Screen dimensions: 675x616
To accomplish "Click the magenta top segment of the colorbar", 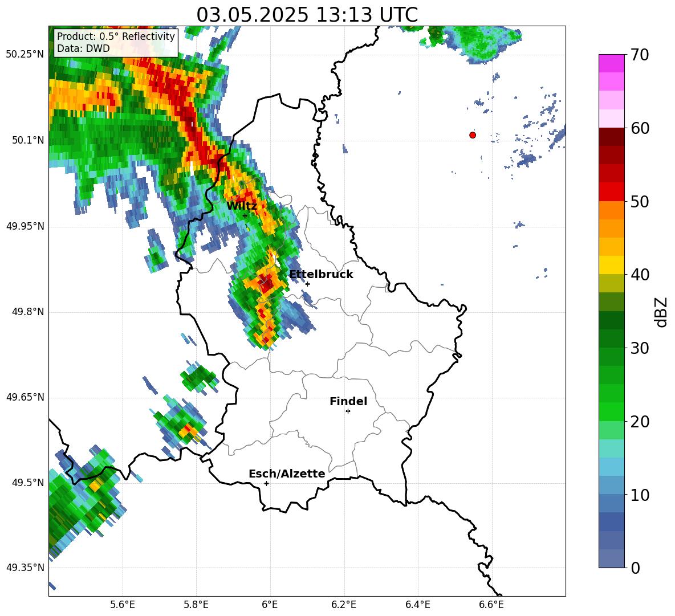I will coord(611,63).
